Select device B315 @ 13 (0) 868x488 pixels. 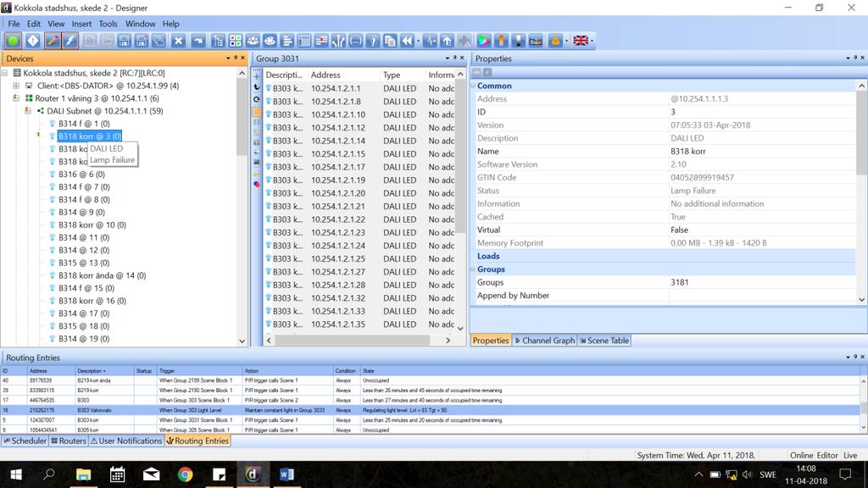pyautogui.click(x=84, y=263)
